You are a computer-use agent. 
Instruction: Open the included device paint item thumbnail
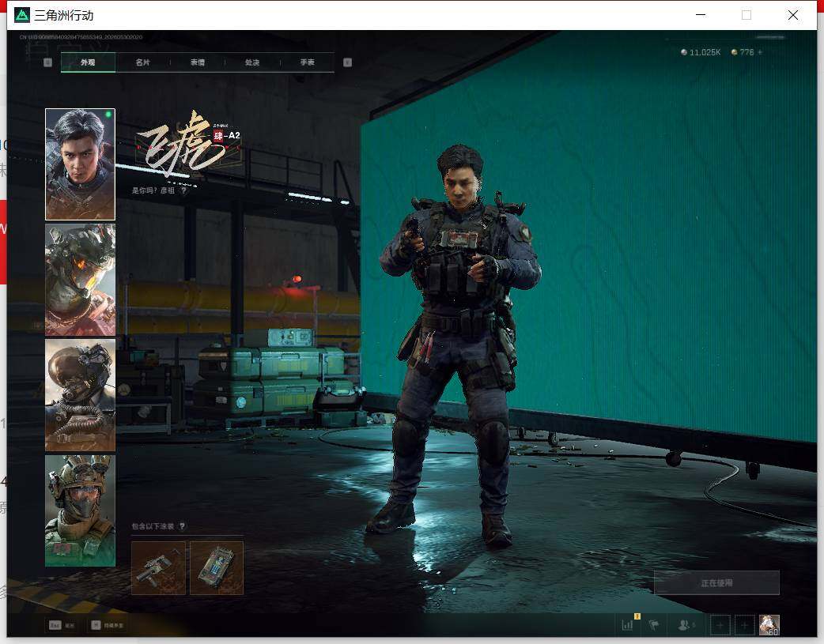click(x=217, y=568)
